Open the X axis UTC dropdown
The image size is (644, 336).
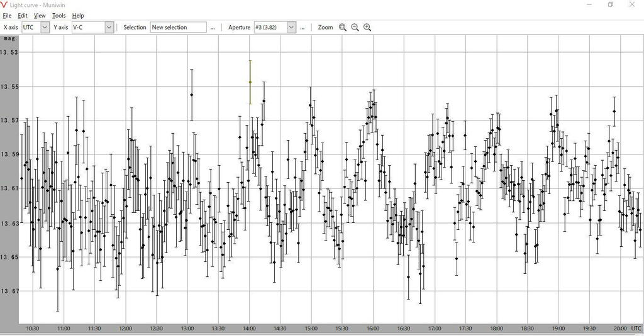45,28
